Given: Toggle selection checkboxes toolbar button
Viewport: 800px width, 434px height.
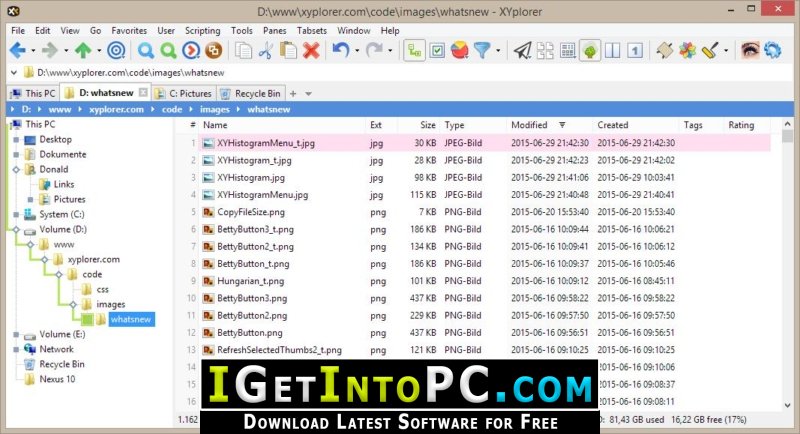Looking at the screenshot, I should pos(437,50).
